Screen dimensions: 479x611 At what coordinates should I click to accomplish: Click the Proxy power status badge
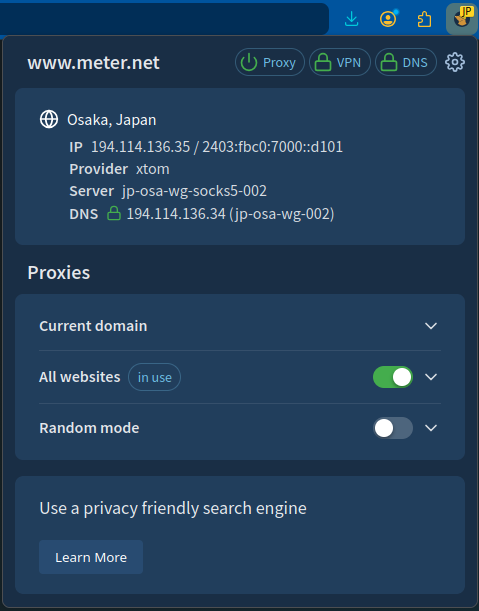pyautogui.click(x=270, y=62)
